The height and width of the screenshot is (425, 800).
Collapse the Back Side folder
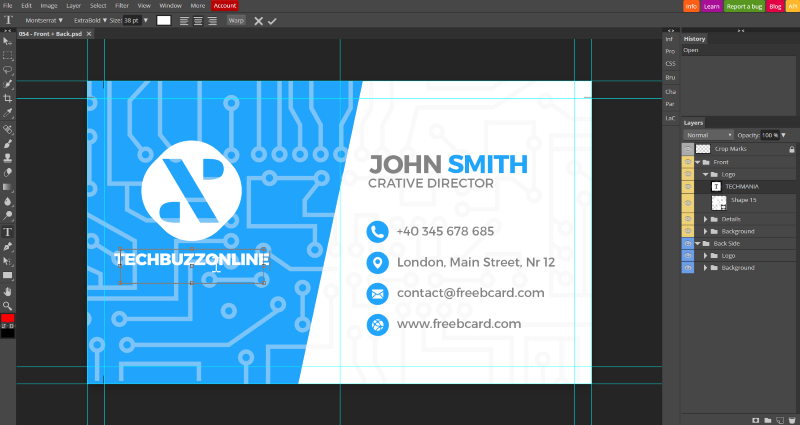(697, 244)
